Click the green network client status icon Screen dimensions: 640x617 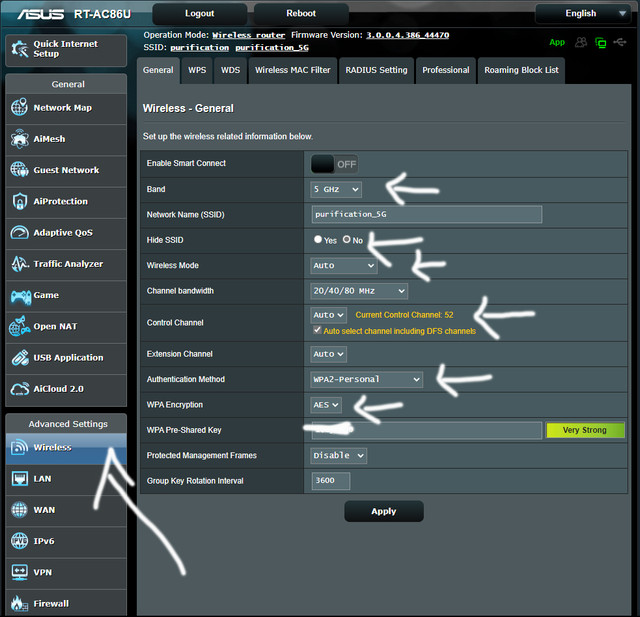click(600, 42)
